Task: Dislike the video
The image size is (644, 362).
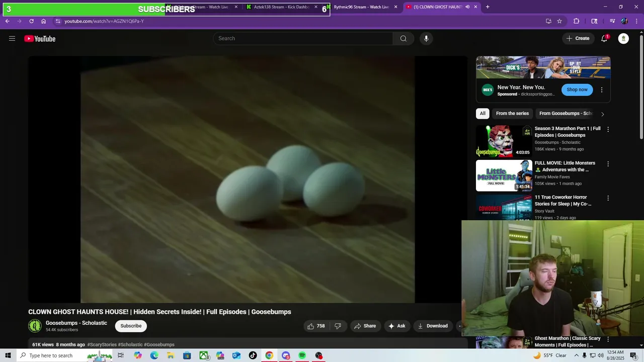Action: [x=338, y=326]
